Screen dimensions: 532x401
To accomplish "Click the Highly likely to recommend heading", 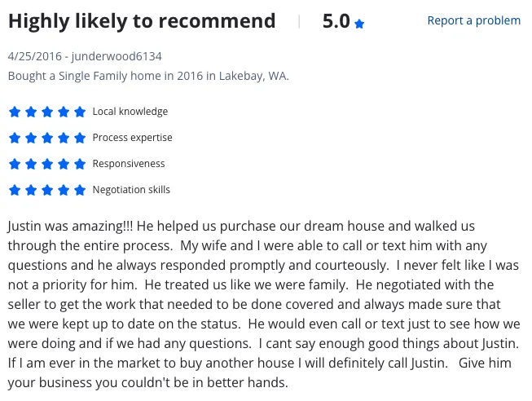I will [x=142, y=21].
